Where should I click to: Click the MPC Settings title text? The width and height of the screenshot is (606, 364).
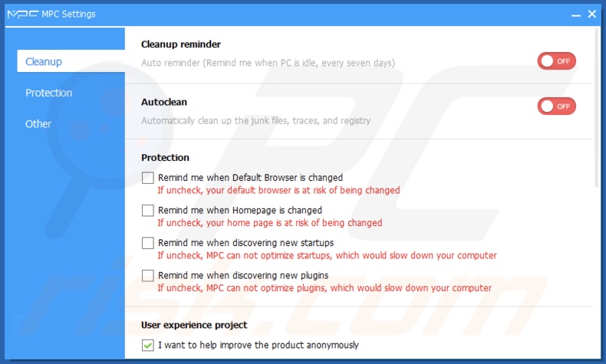[x=68, y=15]
